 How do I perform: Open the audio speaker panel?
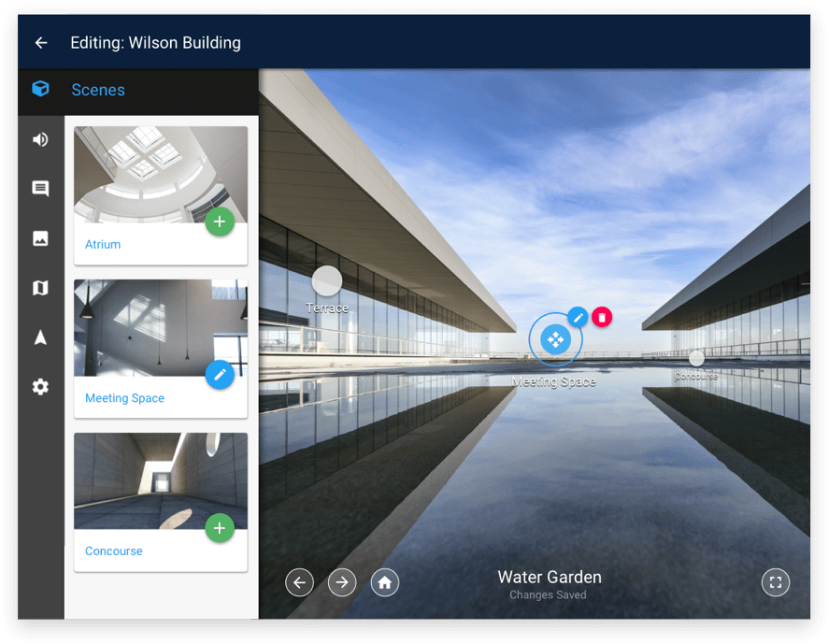41,139
